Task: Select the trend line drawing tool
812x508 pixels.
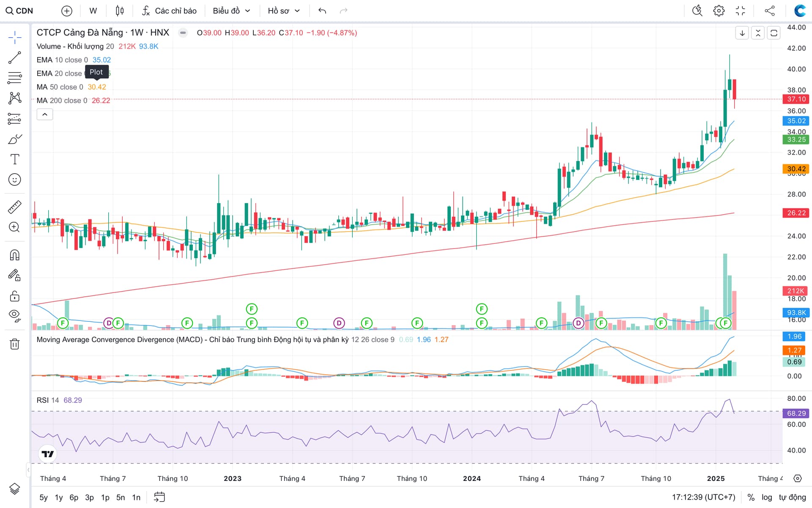Action: [14, 58]
